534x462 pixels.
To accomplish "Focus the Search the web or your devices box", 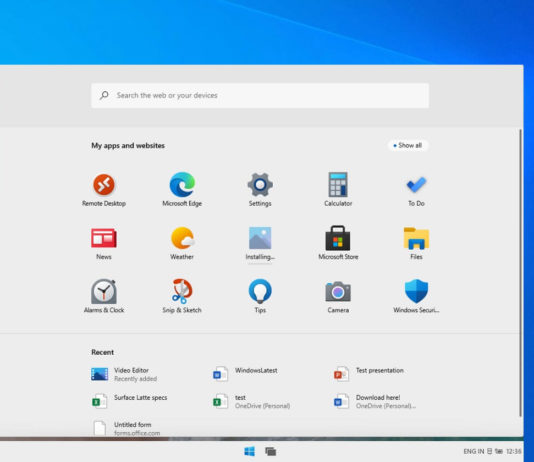I will [x=260, y=95].
